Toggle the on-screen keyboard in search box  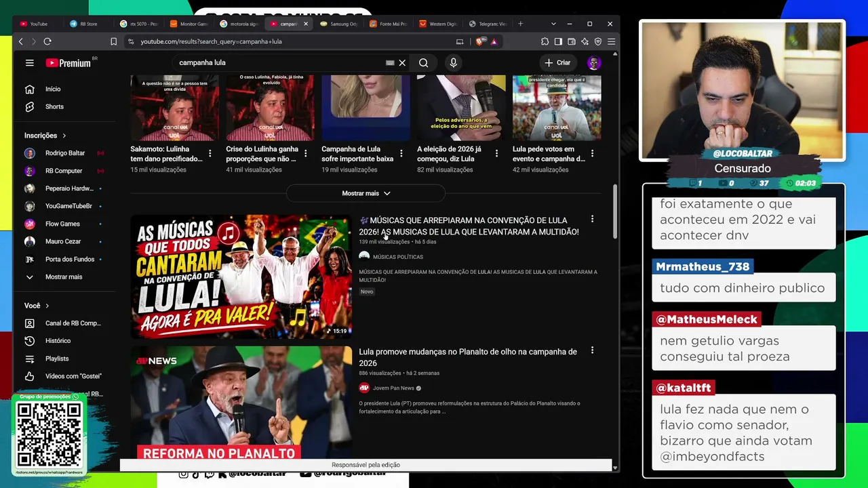click(390, 62)
